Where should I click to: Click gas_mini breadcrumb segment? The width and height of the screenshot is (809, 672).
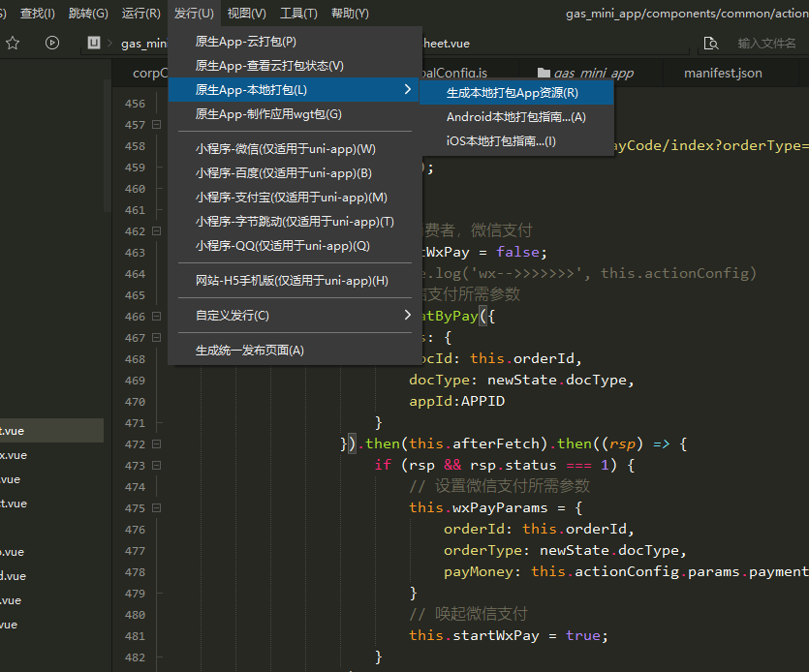pyautogui.click(x=144, y=44)
